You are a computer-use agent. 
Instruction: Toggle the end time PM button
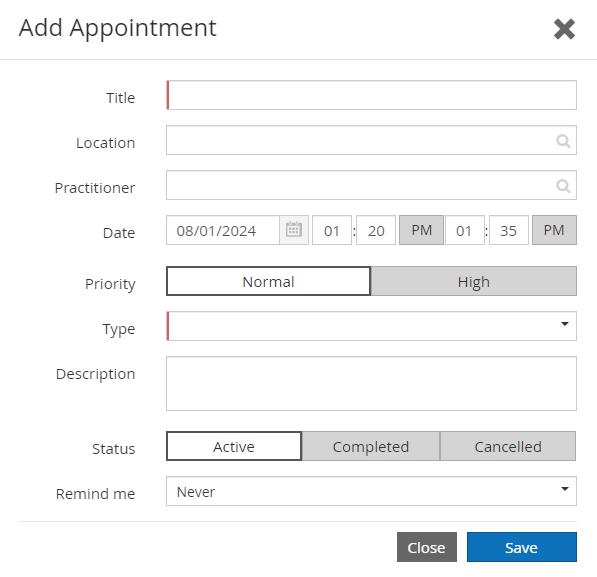(554, 230)
